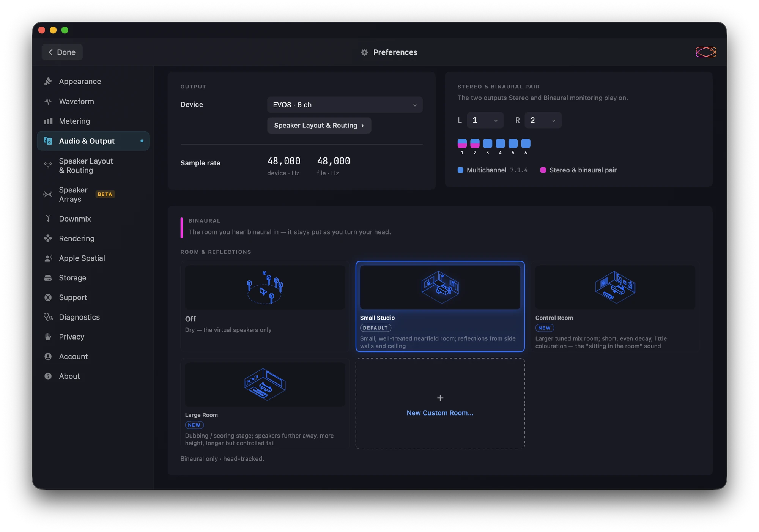Click the Metering bars icon

point(48,121)
